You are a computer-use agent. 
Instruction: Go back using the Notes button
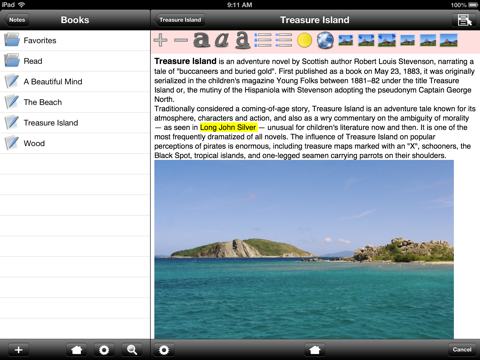pos(16,20)
